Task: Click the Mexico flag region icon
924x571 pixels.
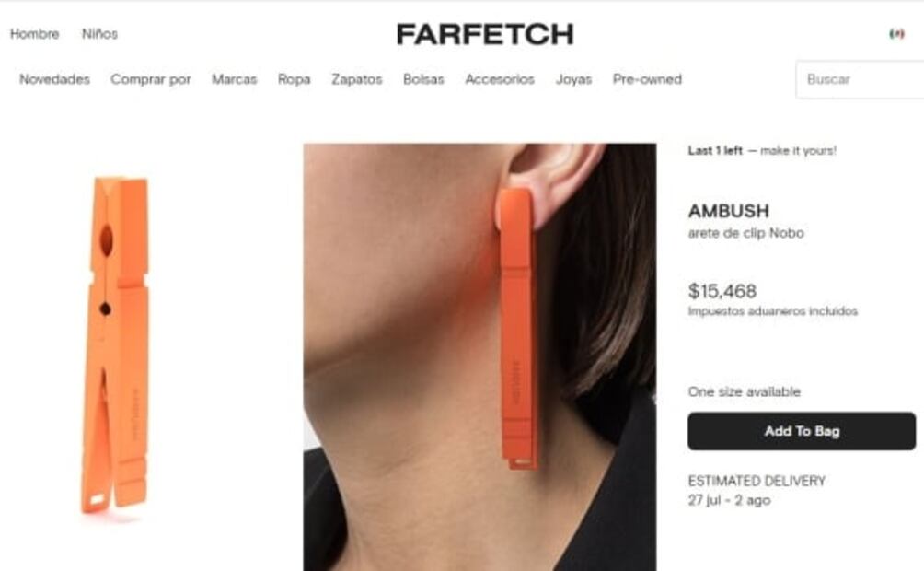Action: (896, 34)
